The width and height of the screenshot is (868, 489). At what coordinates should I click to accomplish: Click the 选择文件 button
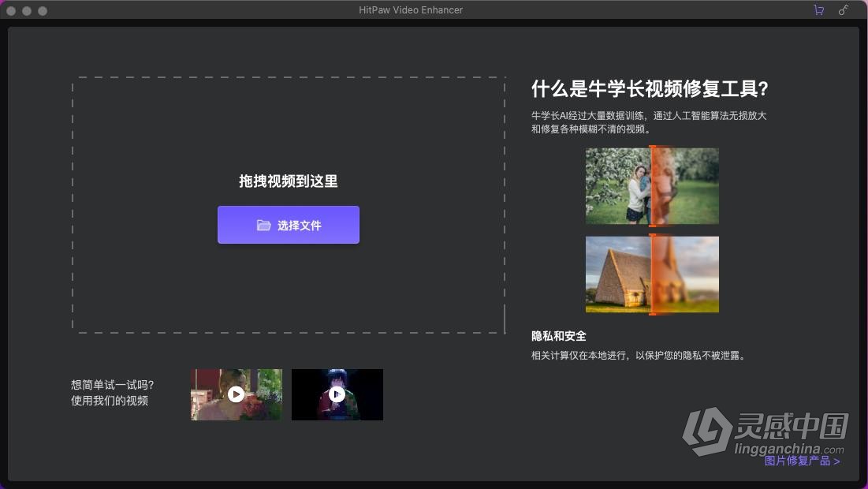(289, 225)
